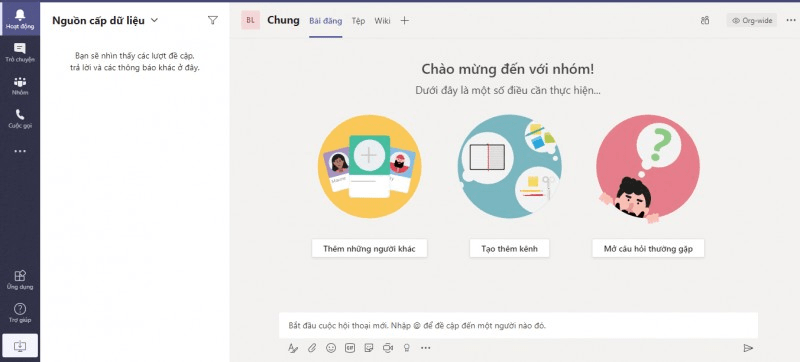Go to Nhóm teams section

pos(20,86)
